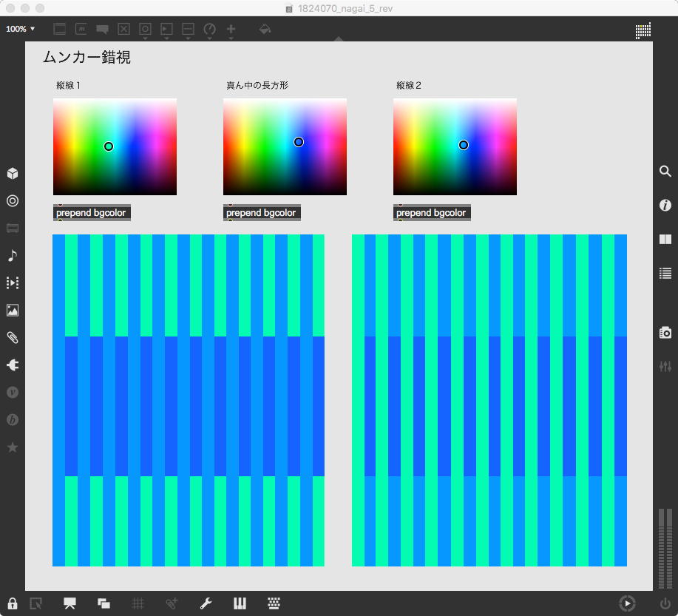Show the computer keyboard icon at bottom
The height and width of the screenshot is (616, 678).
[274, 603]
